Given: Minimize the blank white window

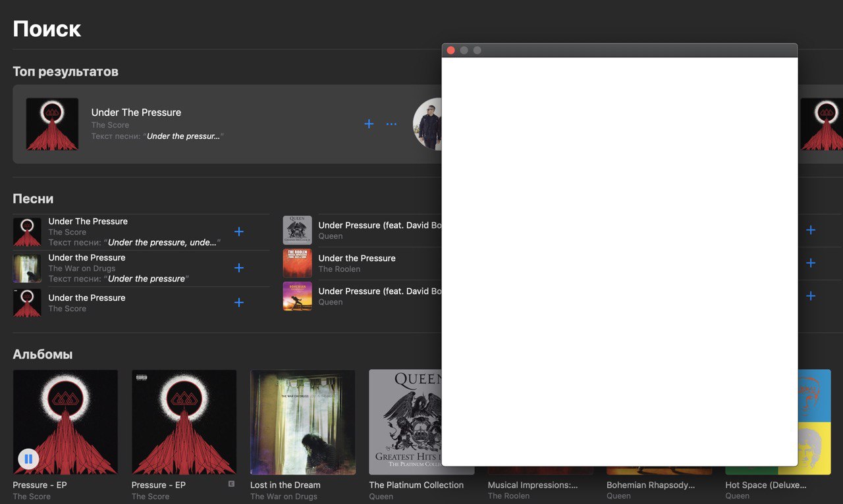Looking at the screenshot, I should click(x=464, y=51).
